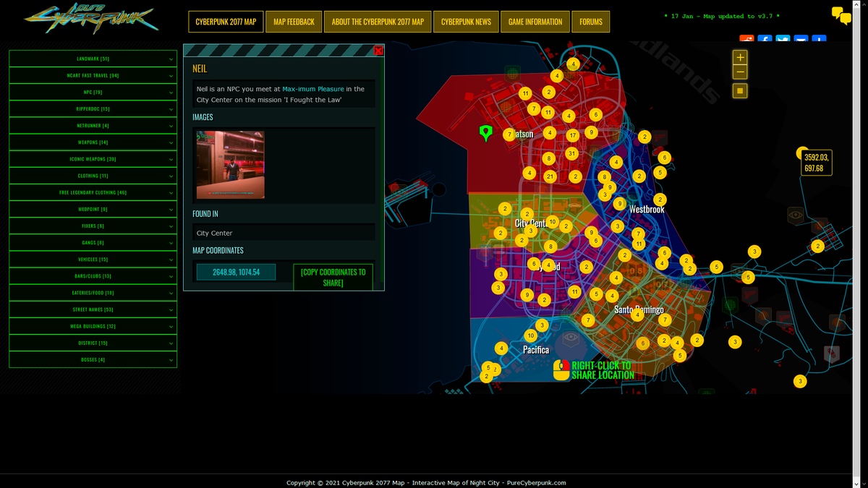This screenshot has width=868, height=488.
Task: Go to the Map Feedback tab
Action: [x=294, y=22]
